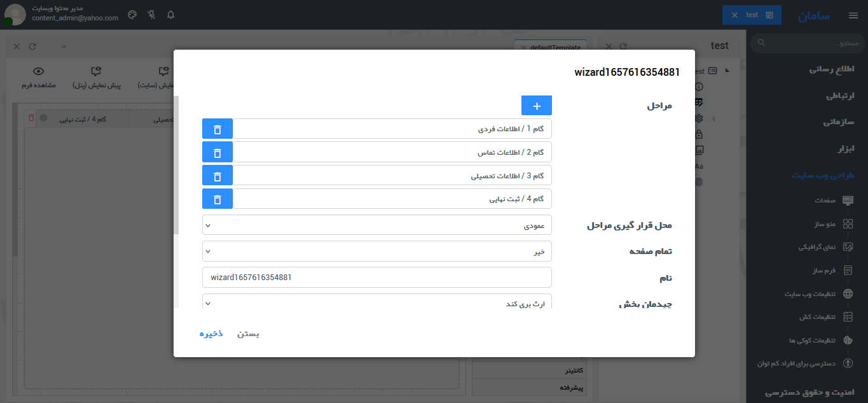
Task: Open the hamburger main menu
Action: coord(853,15)
